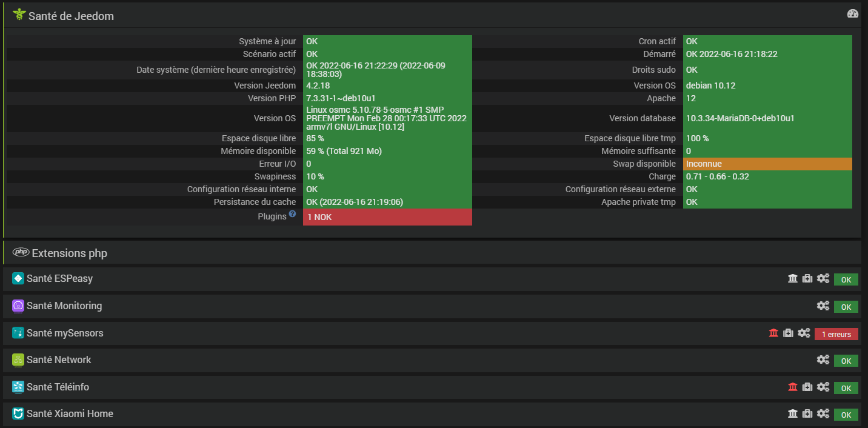Click the medkit icon in the Santé ESPeasy row
The image size is (868, 428).
click(x=807, y=278)
